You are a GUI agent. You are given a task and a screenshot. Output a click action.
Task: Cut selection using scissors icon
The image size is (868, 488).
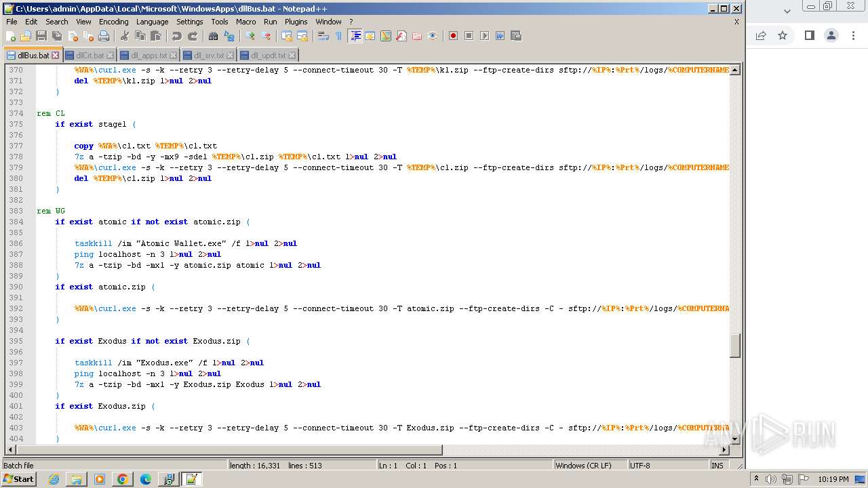[x=125, y=36]
